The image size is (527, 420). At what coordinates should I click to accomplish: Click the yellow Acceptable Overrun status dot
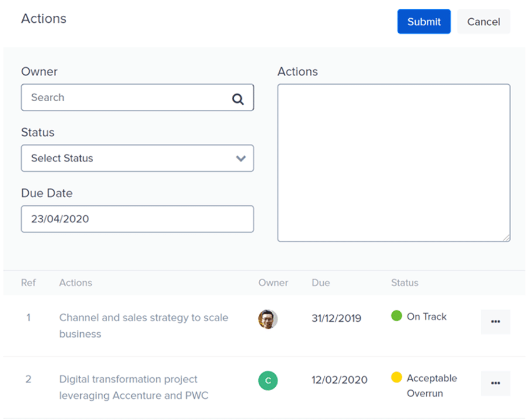pyautogui.click(x=396, y=377)
